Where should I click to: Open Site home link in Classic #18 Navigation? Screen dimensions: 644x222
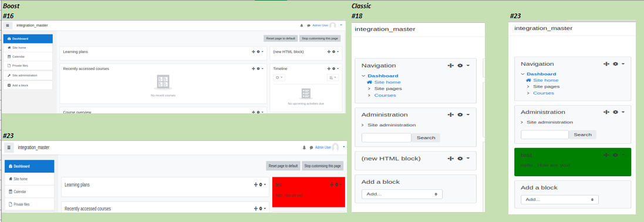(387, 82)
